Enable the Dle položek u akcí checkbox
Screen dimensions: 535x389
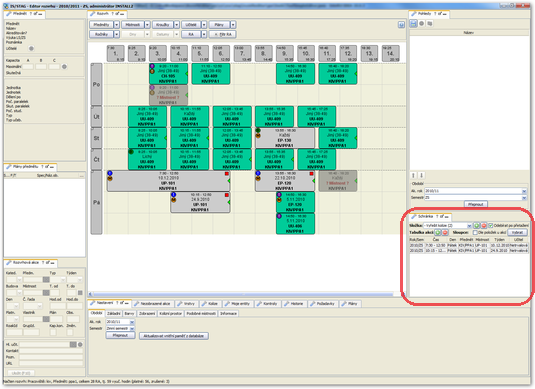point(475,232)
